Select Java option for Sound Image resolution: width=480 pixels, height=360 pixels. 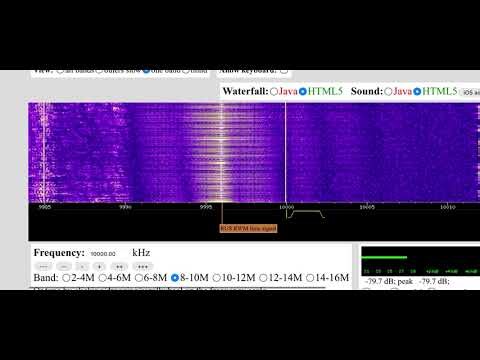pos(388,92)
